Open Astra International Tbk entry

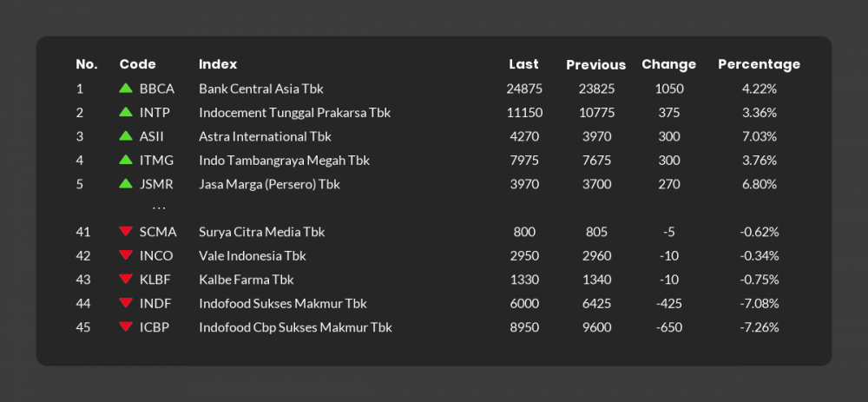[265, 136]
